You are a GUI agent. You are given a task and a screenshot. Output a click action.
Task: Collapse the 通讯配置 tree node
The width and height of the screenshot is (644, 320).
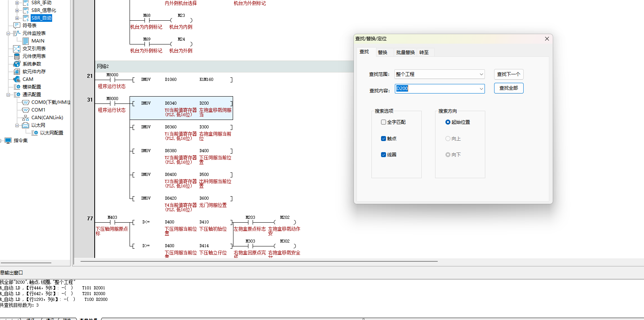(x=8, y=95)
